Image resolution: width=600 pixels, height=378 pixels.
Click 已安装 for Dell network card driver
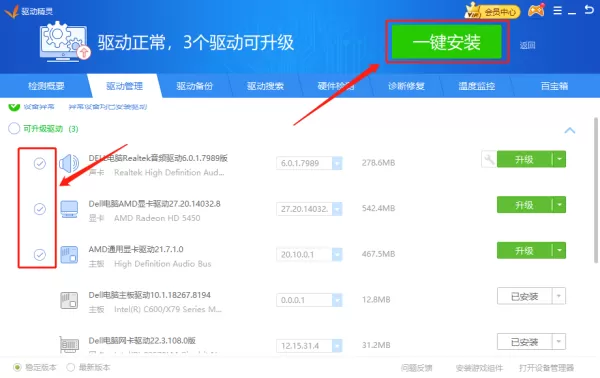click(525, 341)
